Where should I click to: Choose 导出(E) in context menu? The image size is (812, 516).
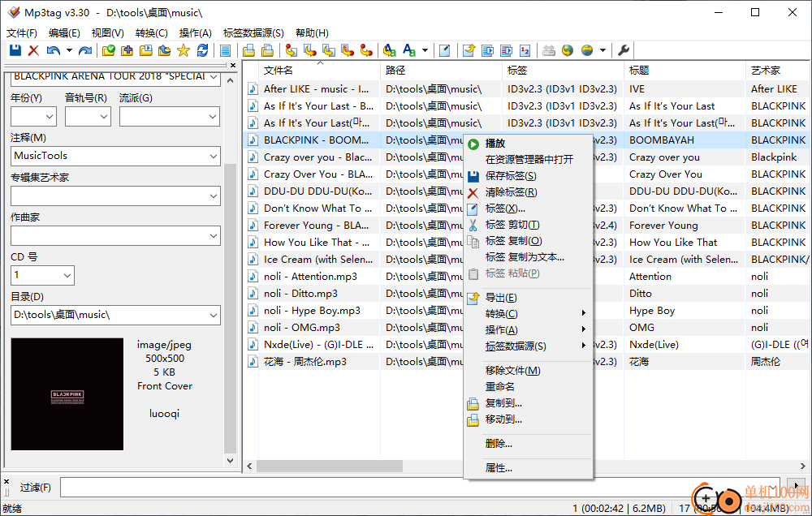(529, 298)
